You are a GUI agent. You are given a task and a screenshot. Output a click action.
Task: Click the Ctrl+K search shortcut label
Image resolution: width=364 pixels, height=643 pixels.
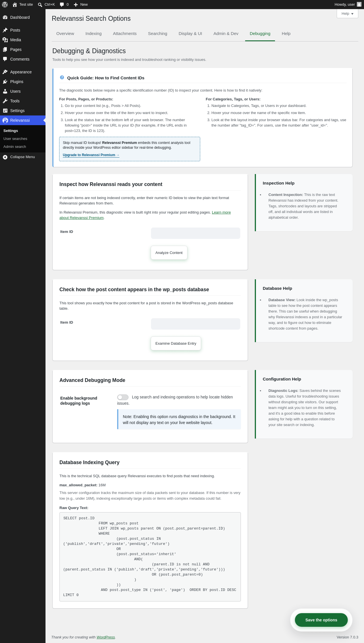point(50,5)
